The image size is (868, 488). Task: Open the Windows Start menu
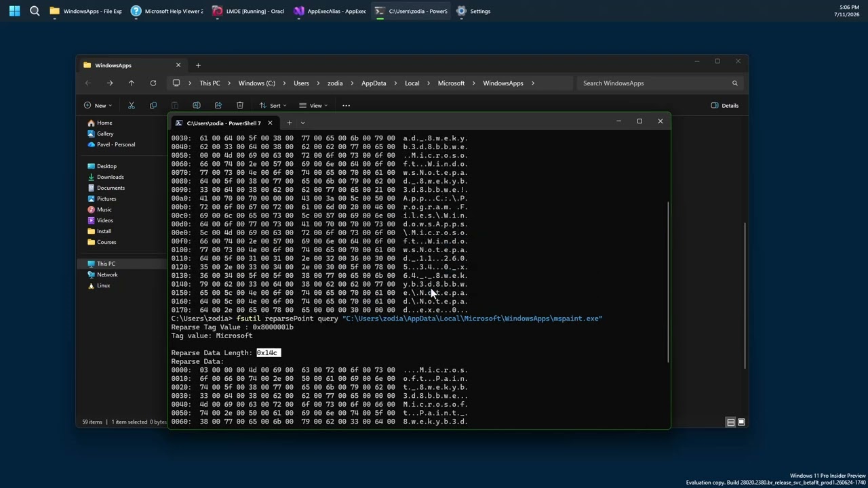tap(14, 11)
